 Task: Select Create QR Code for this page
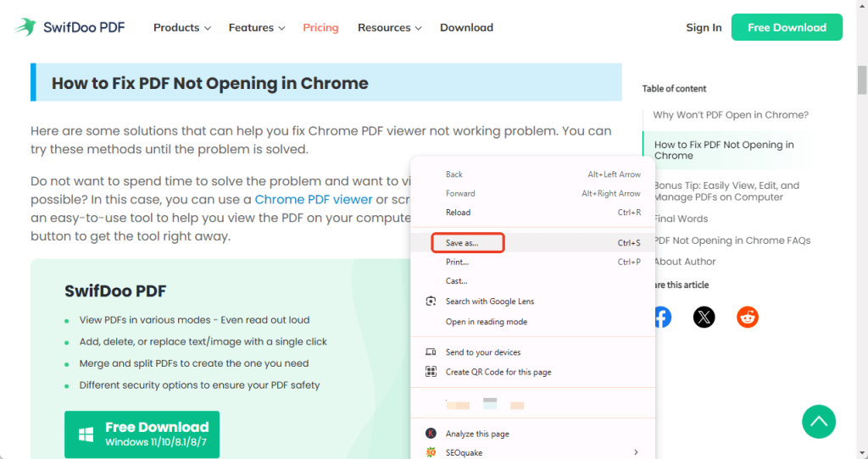coord(533,372)
